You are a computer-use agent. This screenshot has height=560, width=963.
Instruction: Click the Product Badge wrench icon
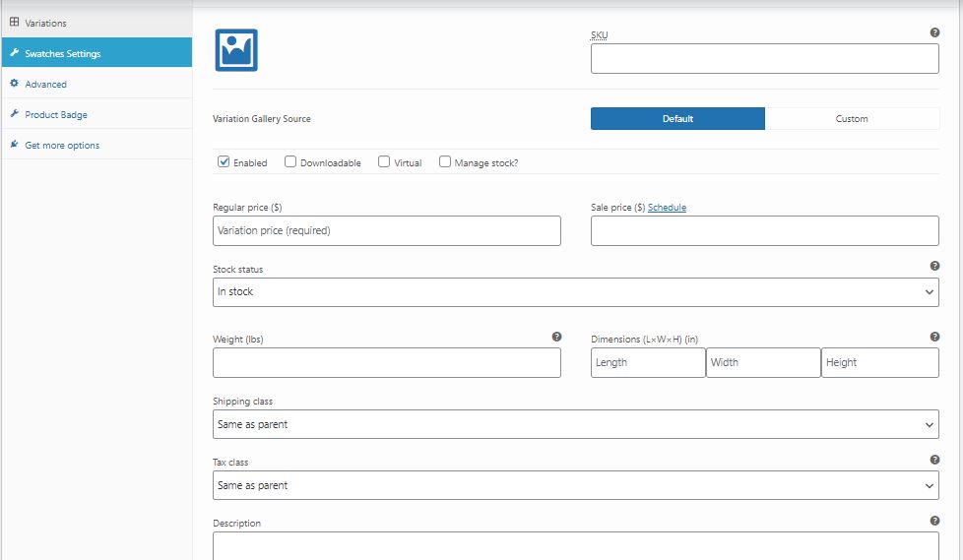point(14,113)
